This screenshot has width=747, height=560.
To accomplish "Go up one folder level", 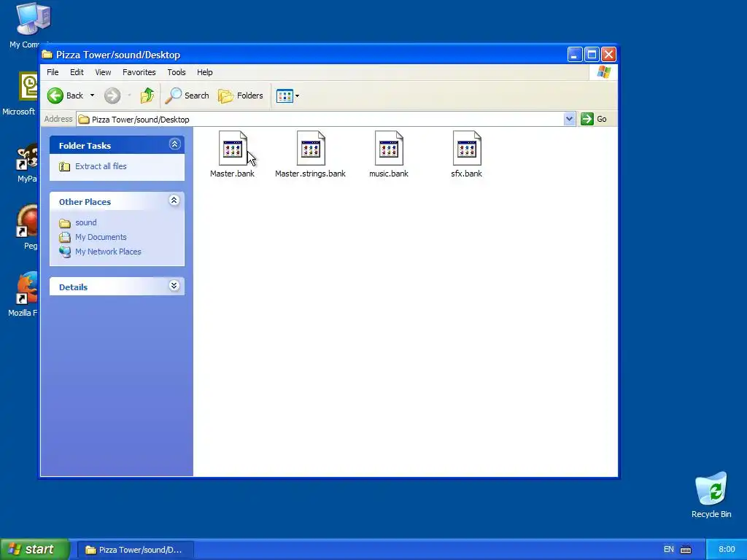I will (x=147, y=96).
